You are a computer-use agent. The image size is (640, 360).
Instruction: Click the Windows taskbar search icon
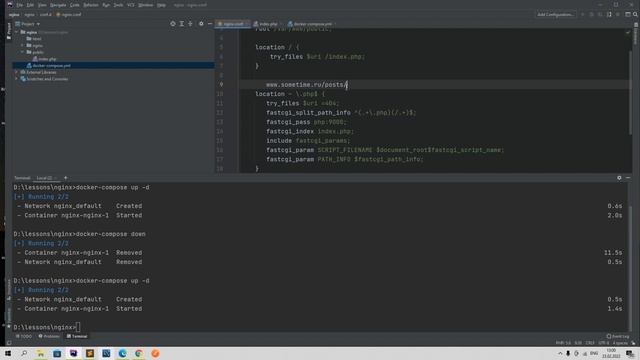24,353
